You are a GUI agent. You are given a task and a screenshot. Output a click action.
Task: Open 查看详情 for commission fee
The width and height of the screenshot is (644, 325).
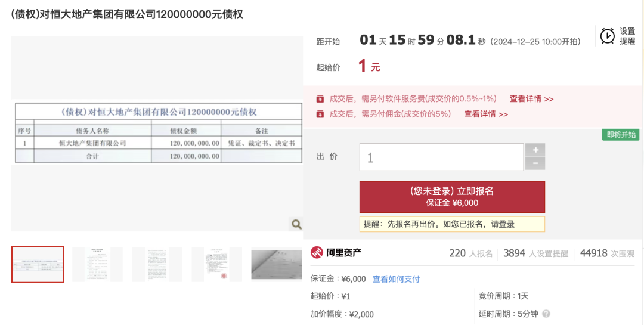486,114
